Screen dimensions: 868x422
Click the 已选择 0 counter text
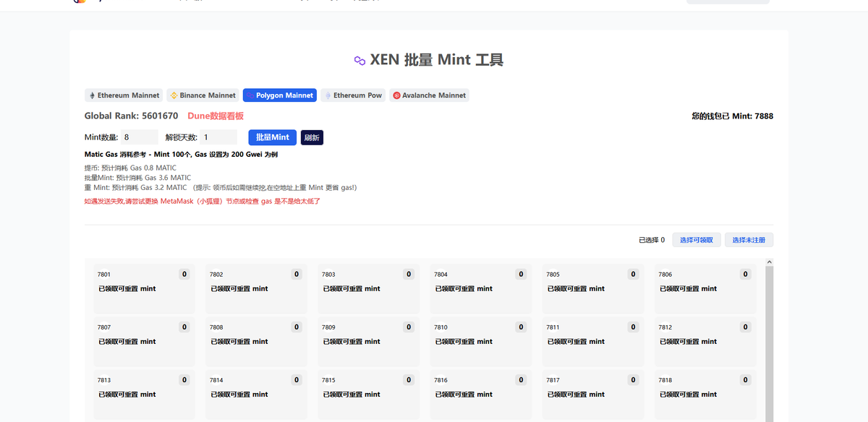pos(652,240)
